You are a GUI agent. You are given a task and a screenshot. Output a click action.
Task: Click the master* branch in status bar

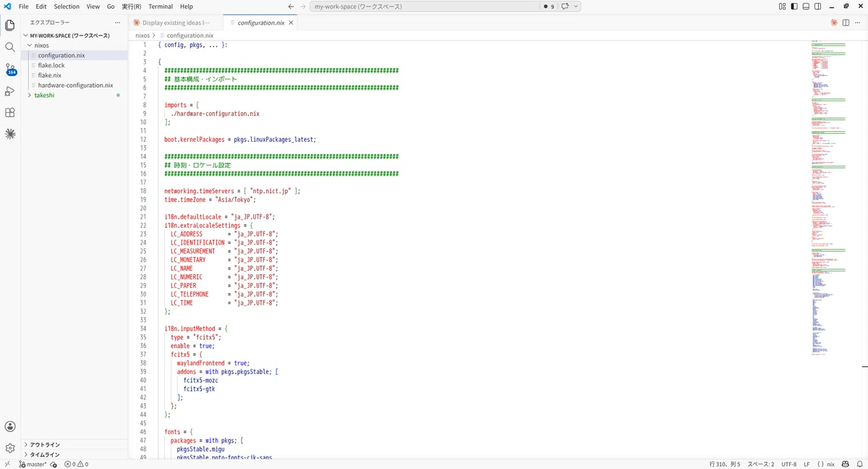(x=33, y=464)
